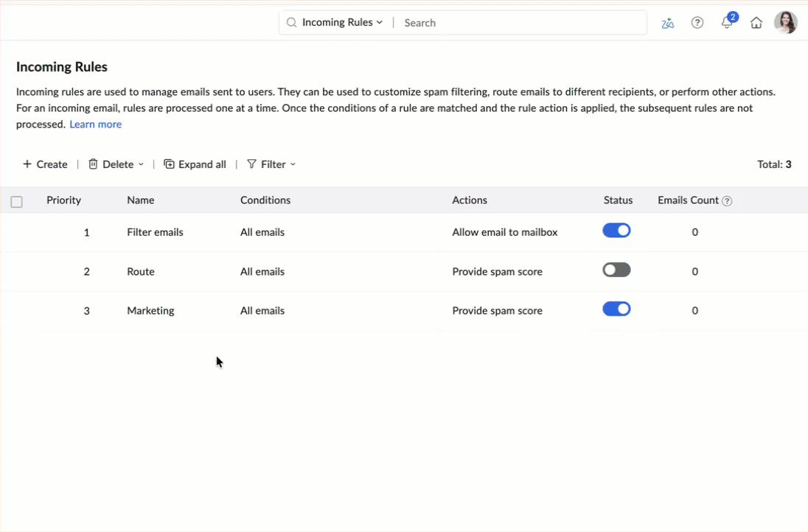The height and width of the screenshot is (532, 808).
Task: Disable the Filter emails rule toggle
Action: click(616, 231)
